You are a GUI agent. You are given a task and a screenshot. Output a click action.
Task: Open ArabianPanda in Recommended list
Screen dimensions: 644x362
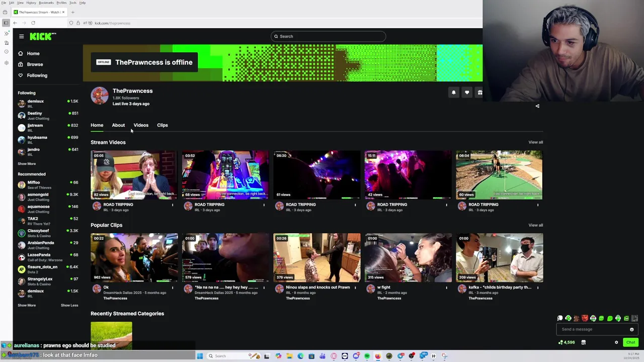point(48,245)
